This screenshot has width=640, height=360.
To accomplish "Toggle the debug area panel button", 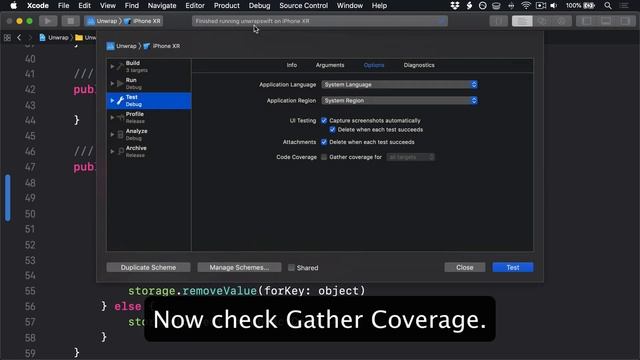I will tap(606, 21).
